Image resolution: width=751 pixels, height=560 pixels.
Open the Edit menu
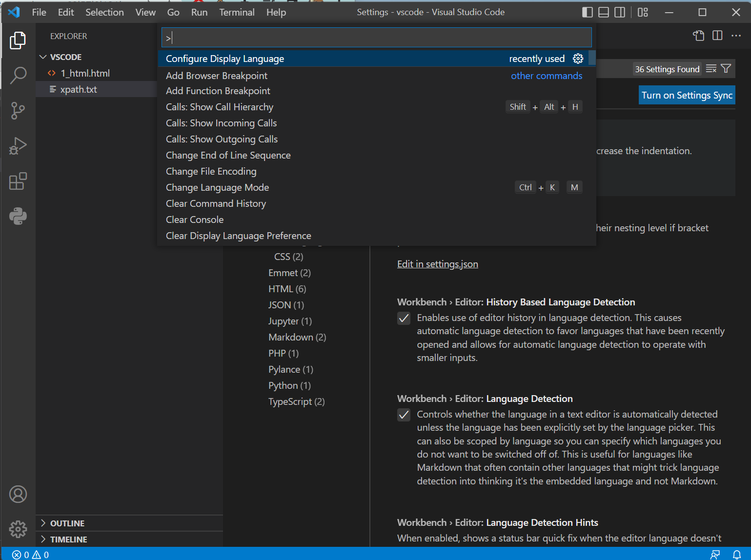click(x=66, y=12)
